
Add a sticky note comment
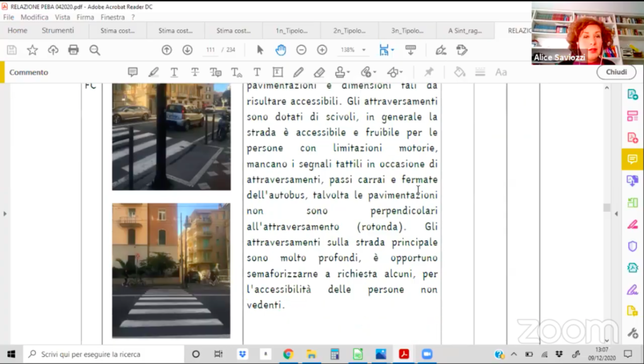click(133, 72)
